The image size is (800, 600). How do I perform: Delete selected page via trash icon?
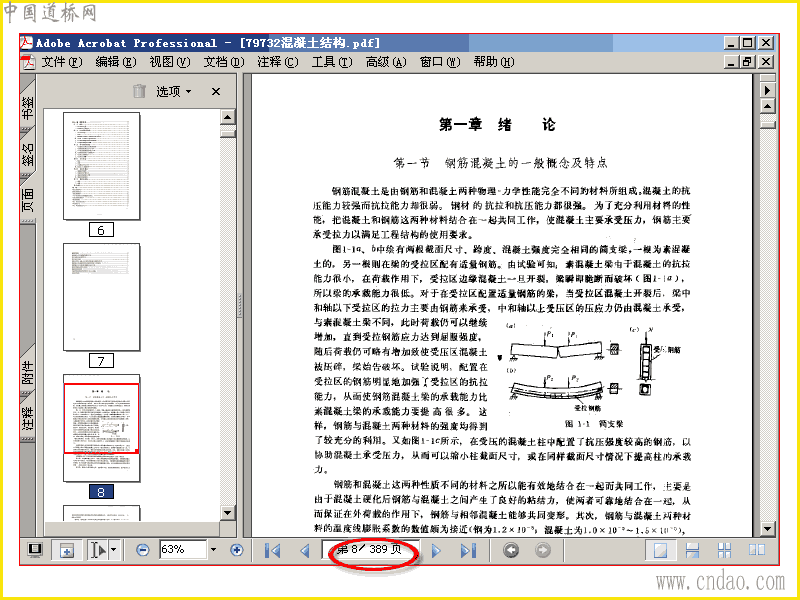(x=139, y=91)
